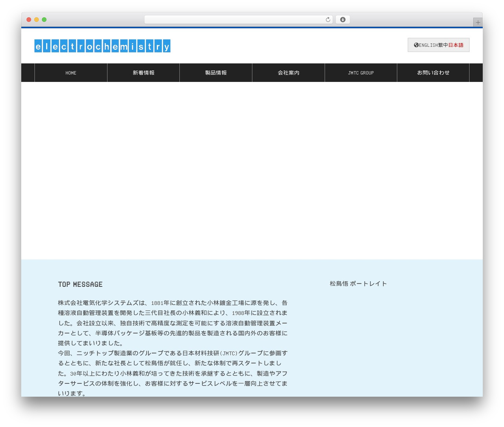Minimize the window with yellow button
The width and height of the screenshot is (504, 427).
pos(37,20)
